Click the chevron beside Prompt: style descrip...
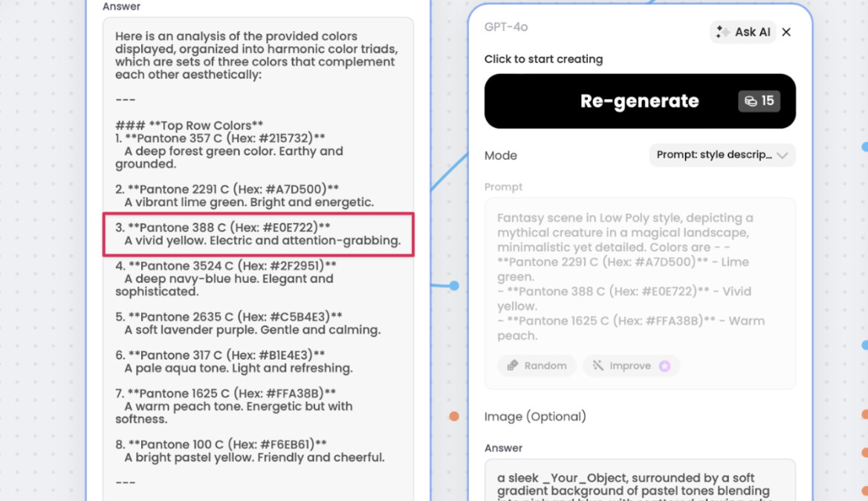Viewport: 868px width, 501px height. pyautogui.click(x=783, y=155)
